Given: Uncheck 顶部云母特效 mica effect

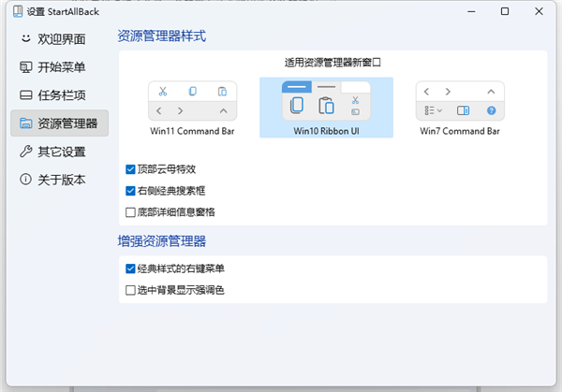Looking at the screenshot, I should point(130,169).
